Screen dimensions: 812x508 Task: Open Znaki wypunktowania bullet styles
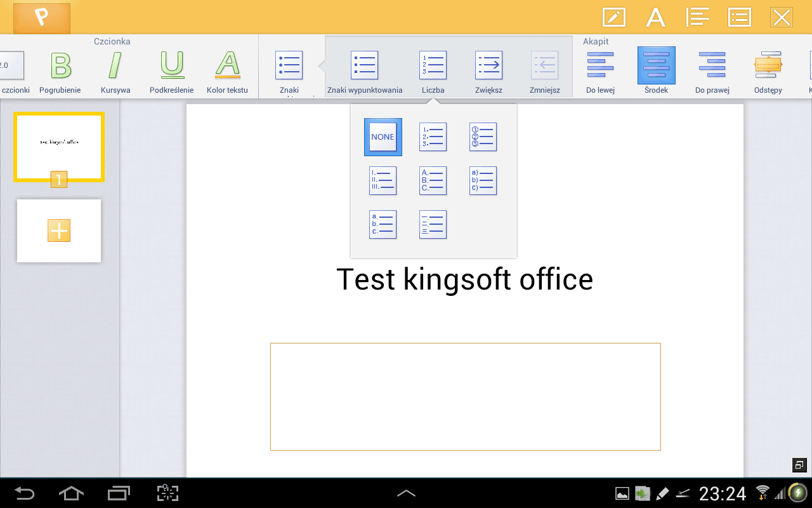click(x=365, y=72)
